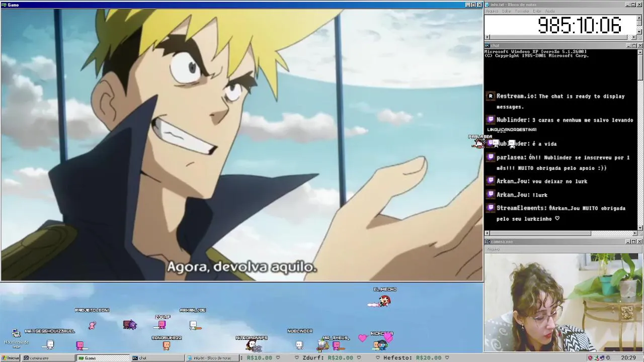Open the Ajuda menu in Bloco de notas
Screen dimensions: 644x362
click(550, 11)
